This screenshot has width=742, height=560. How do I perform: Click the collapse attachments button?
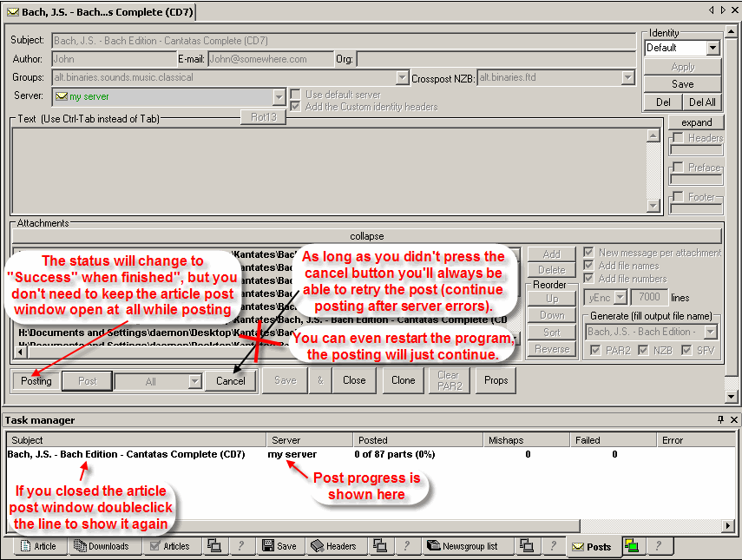click(x=366, y=236)
